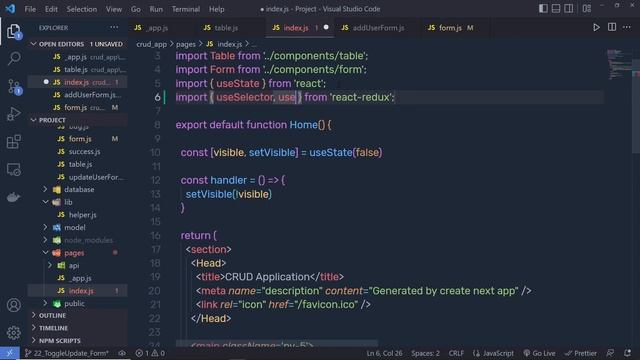Click the Go Live button
Screen dimensions: 640x360
click(539, 353)
